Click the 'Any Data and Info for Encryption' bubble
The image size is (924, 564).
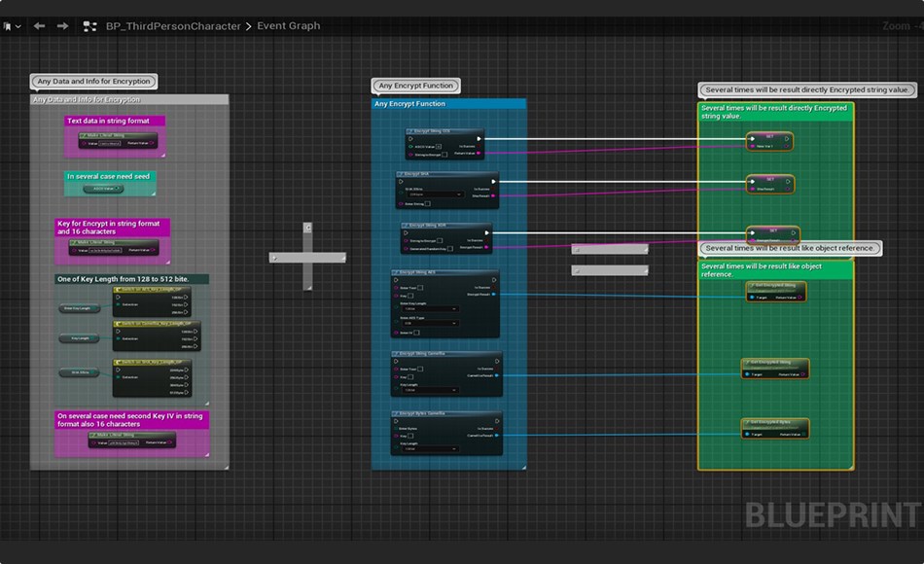92,82
